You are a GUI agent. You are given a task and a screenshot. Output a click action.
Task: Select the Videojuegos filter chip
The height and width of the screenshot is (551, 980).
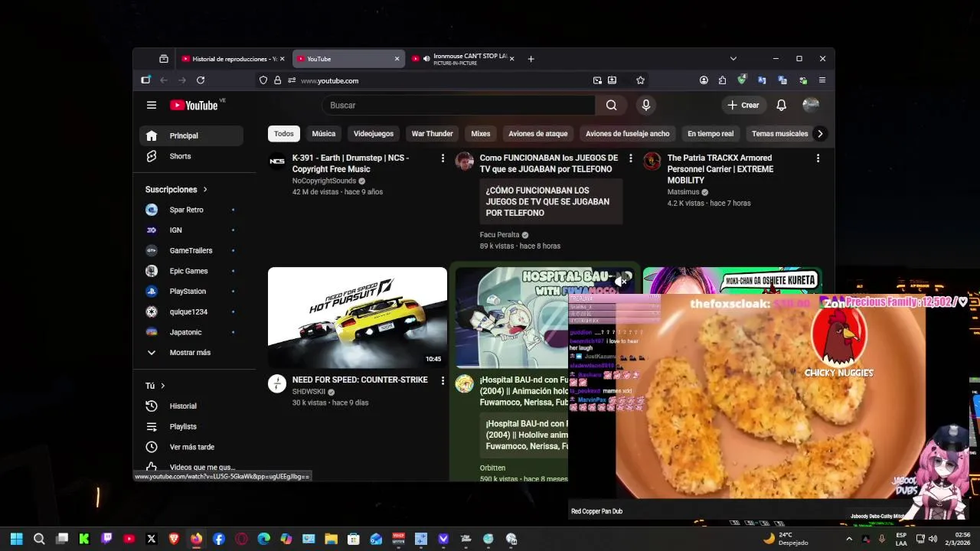[x=374, y=134]
